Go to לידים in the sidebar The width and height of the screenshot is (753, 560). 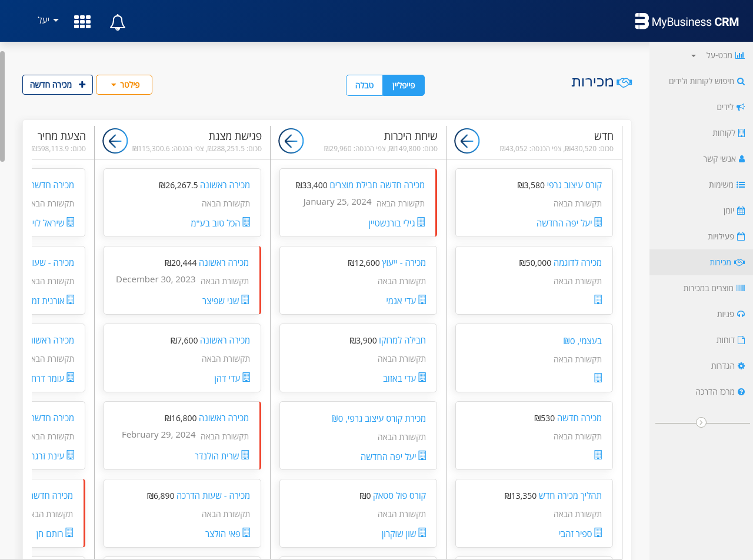click(725, 107)
